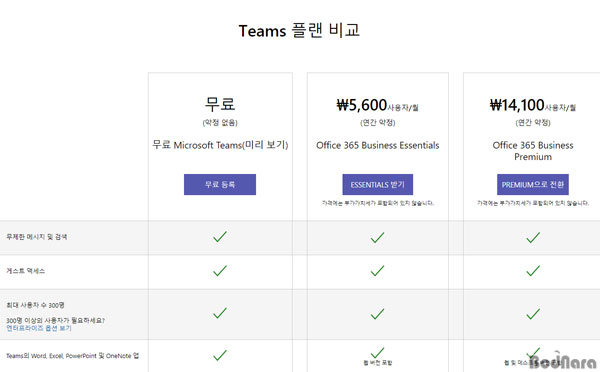Click 최대 사용자 수 300명 checkmark in free column
This screenshot has width=600, height=372.
[220, 313]
